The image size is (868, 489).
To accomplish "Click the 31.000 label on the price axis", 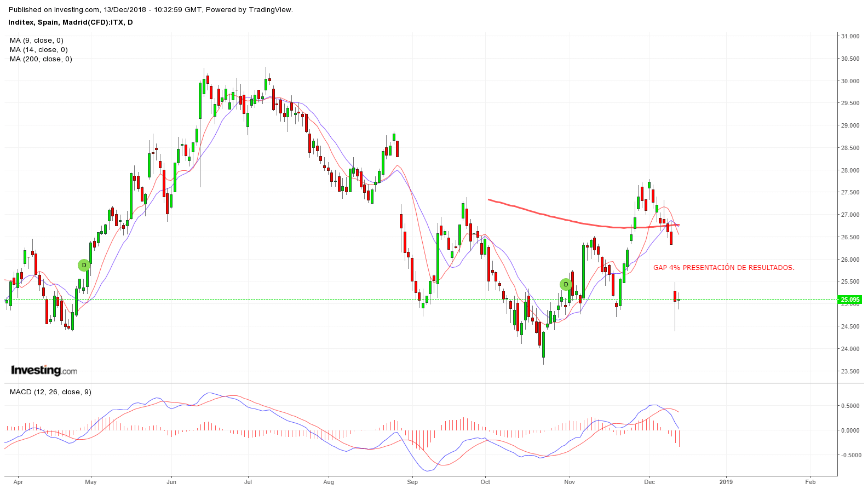I will pyautogui.click(x=850, y=36).
